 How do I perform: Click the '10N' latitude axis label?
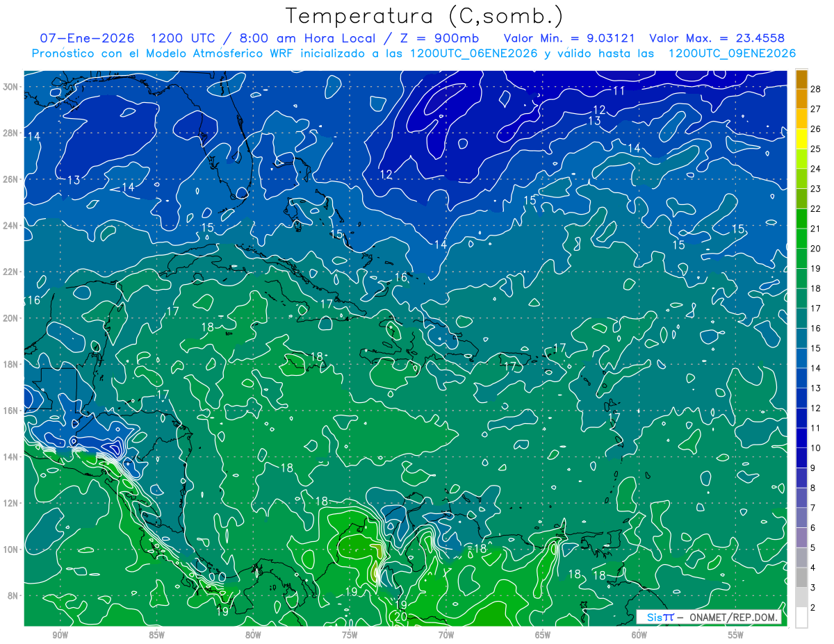pos(10,549)
